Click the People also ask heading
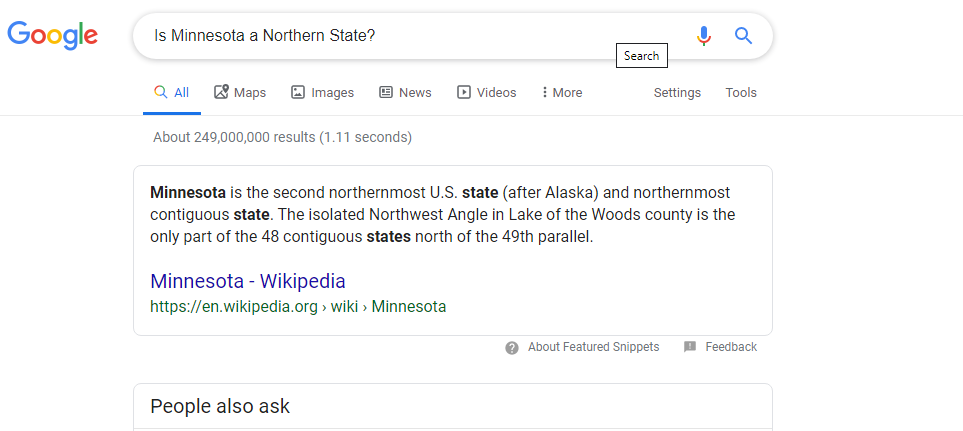This screenshot has width=963, height=431. (220, 406)
